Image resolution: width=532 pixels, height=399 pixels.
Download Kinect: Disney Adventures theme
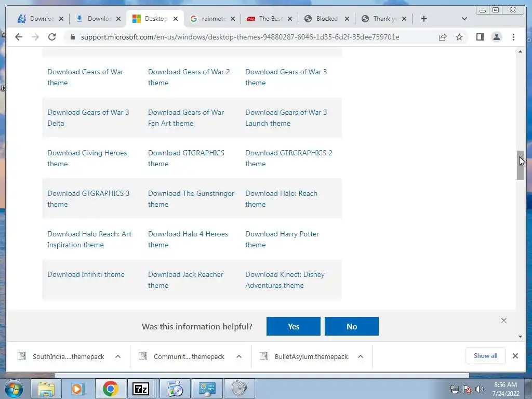pyautogui.click(x=285, y=280)
